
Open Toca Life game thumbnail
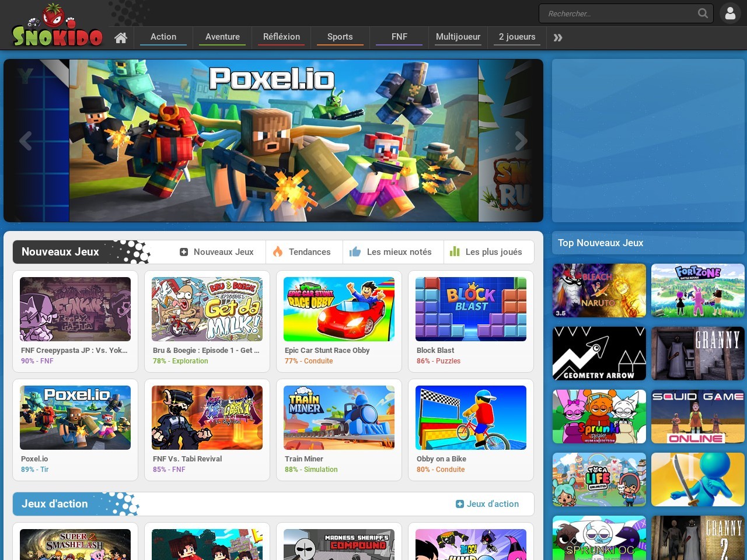coord(599,480)
